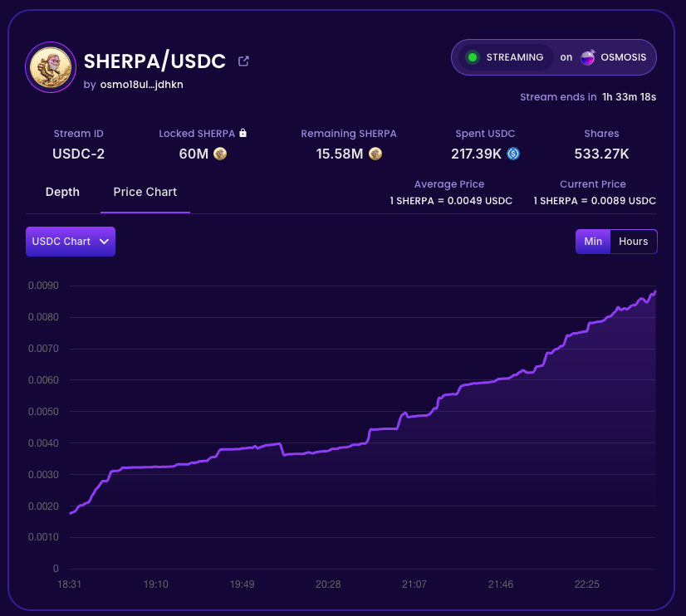Expand the chevron arrow on USDC Chart
The height and width of the screenshot is (616, 686).
coord(104,242)
